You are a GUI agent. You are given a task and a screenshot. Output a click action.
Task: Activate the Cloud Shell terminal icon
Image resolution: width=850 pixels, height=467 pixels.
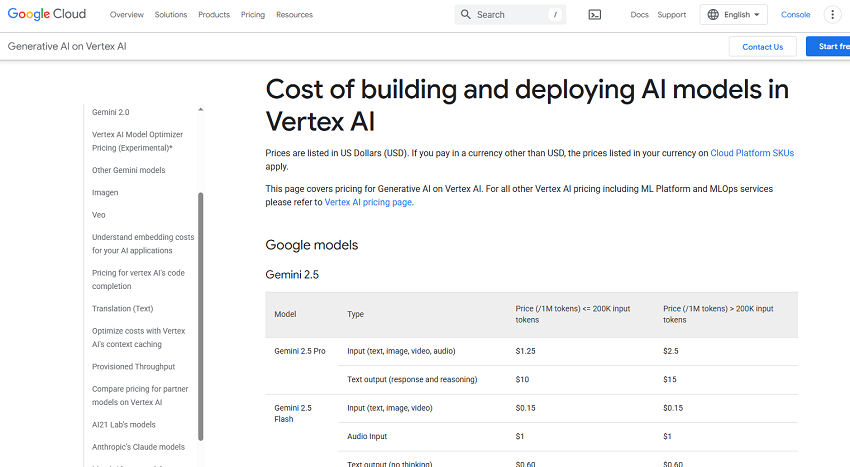595,15
